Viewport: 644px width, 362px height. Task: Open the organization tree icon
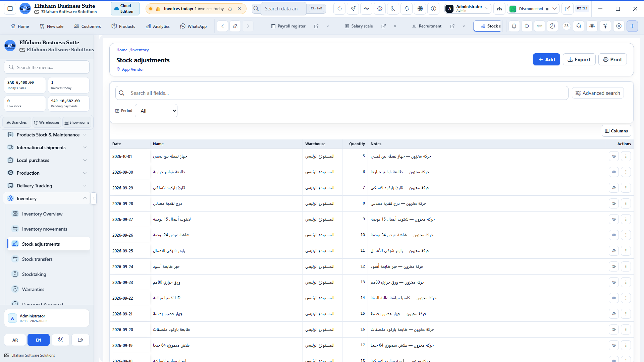pos(499,9)
